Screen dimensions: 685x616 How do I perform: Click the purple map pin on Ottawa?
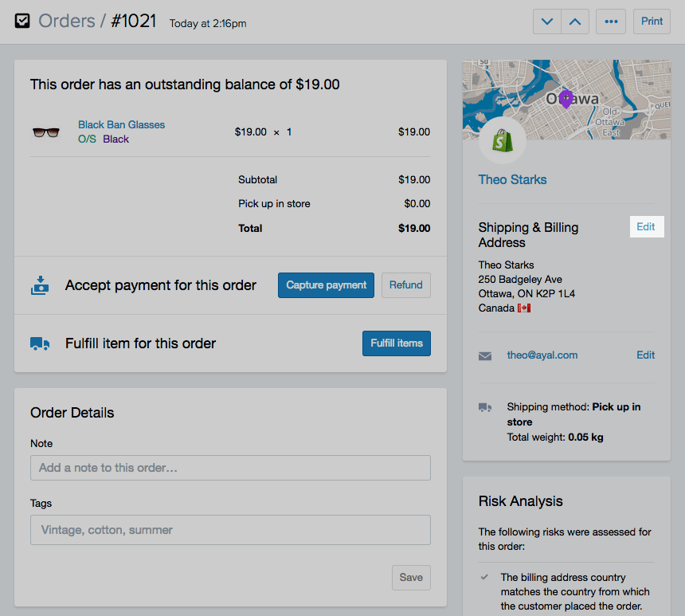click(566, 99)
